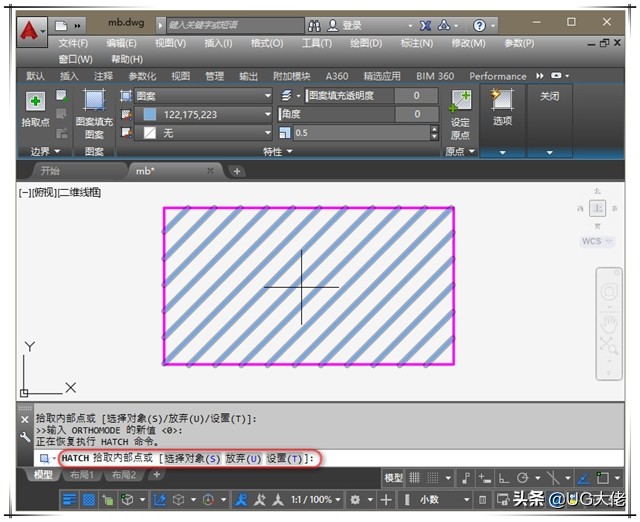
Task: Click the 拾取点 (pick points) hatch icon
Action: 35,103
